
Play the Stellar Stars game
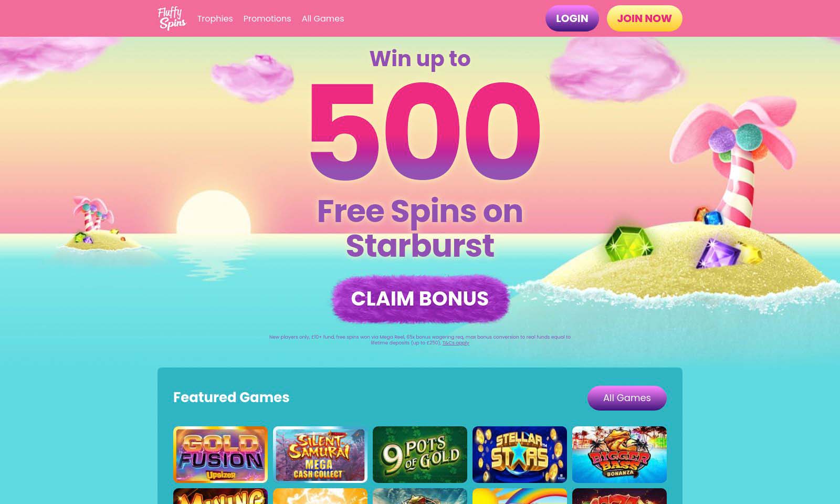520,455
